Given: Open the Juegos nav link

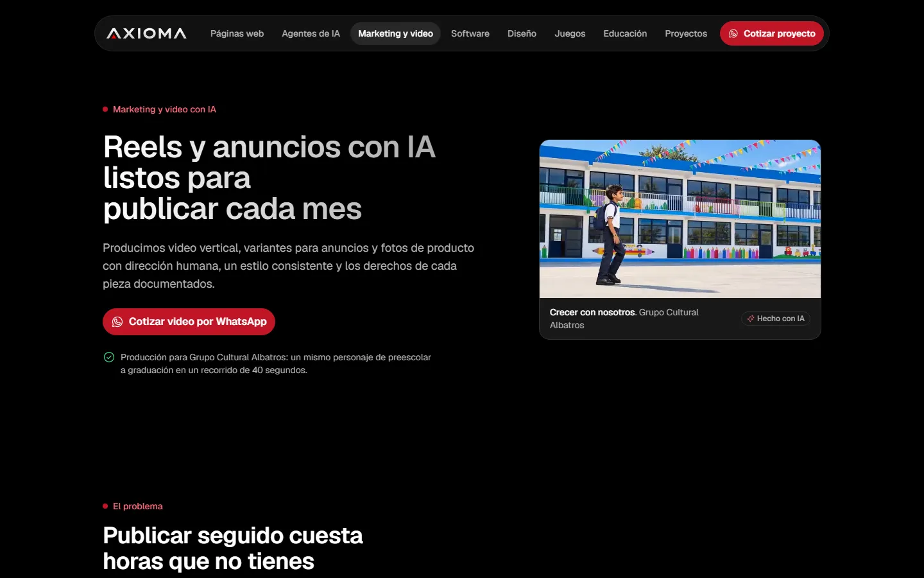Looking at the screenshot, I should (x=570, y=33).
